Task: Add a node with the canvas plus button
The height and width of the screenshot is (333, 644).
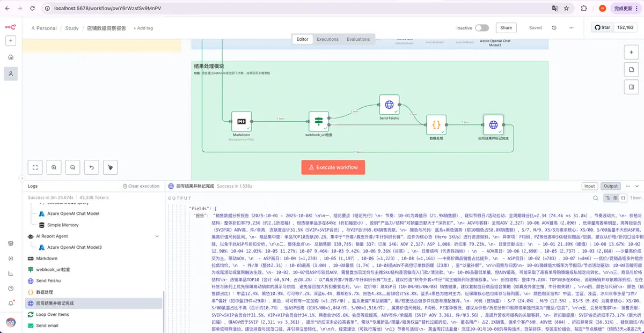Action: coord(632,52)
